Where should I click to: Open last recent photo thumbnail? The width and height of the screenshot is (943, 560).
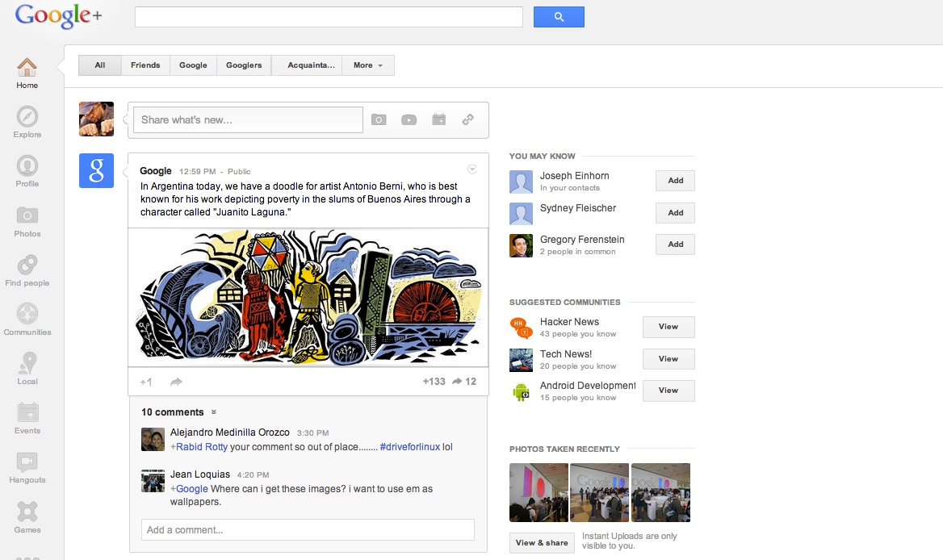(x=661, y=492)
